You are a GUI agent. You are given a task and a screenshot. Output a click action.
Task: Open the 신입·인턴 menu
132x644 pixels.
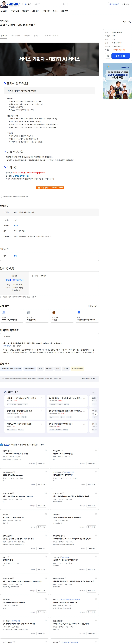tap(36, 11)
